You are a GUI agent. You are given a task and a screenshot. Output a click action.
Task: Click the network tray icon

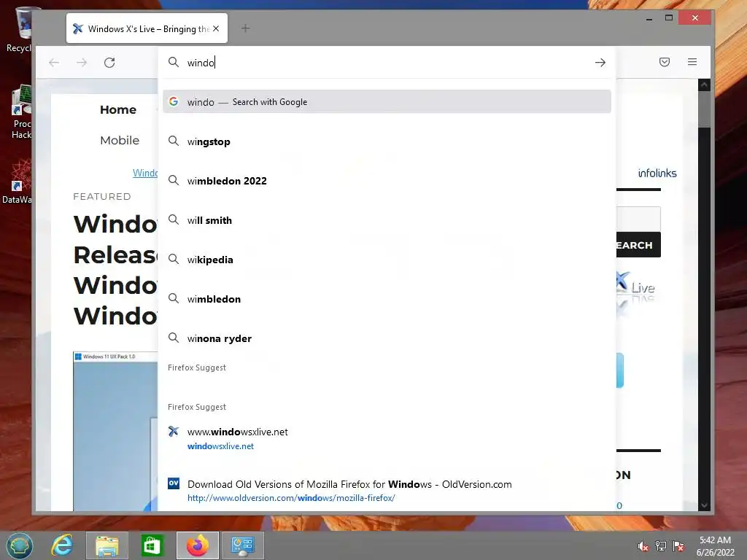pos(661,546)
